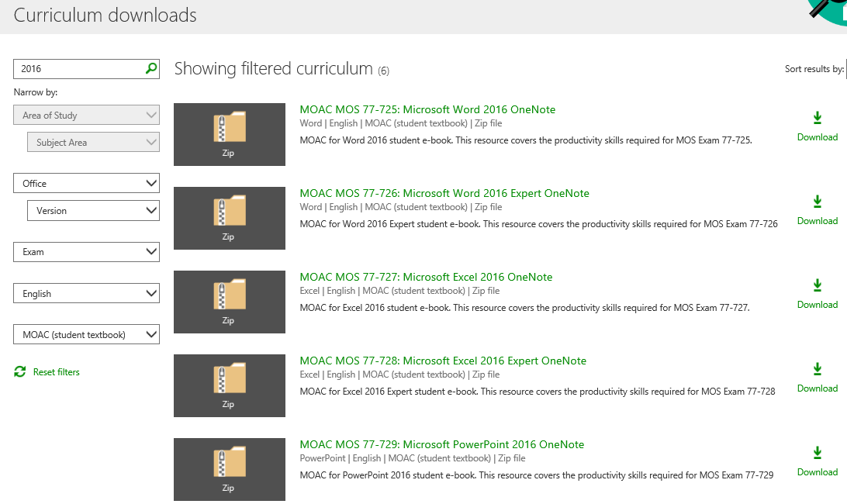Screen dimensions: 847x504
Task: Open MOAC MOS 77-726 Word 2016 Expert link
Action: tap(444, 193)
